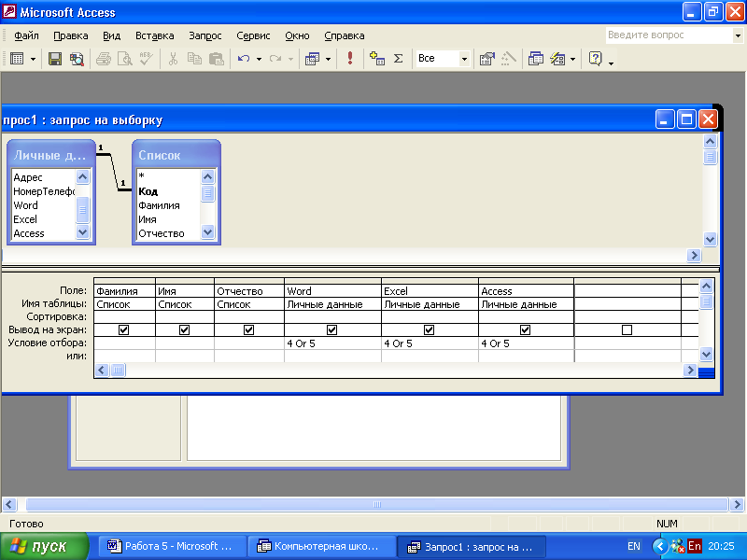Uncheck Show for the Фамилия column

pos(124,330)
